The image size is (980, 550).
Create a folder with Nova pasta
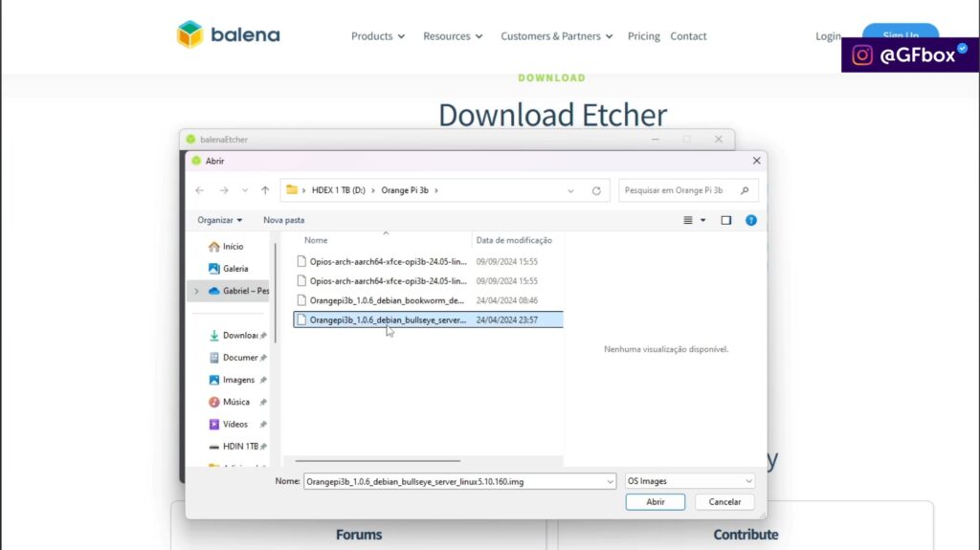[283, 220]
